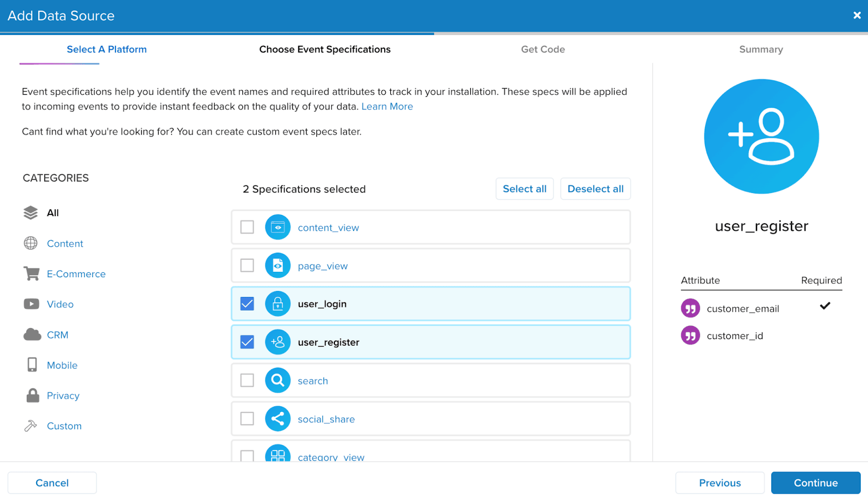Click the search magnifier spec icon

pyautogui.click(x=277, y=381)
